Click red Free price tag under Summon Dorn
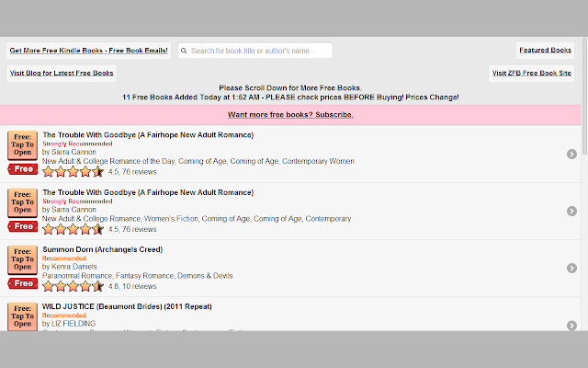Image resolution: width=588 pixels, height=368 pixels. [22, 283]
